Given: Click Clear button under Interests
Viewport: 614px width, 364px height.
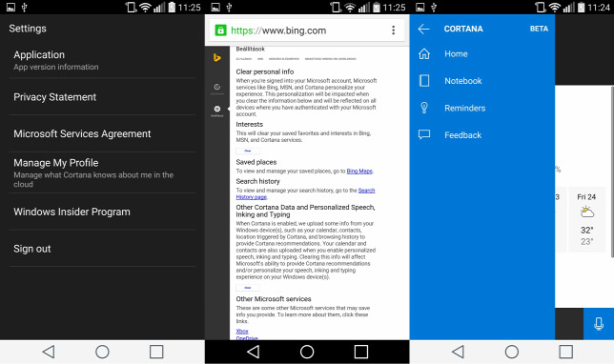Looking at the screenshot, I should 248,151.
